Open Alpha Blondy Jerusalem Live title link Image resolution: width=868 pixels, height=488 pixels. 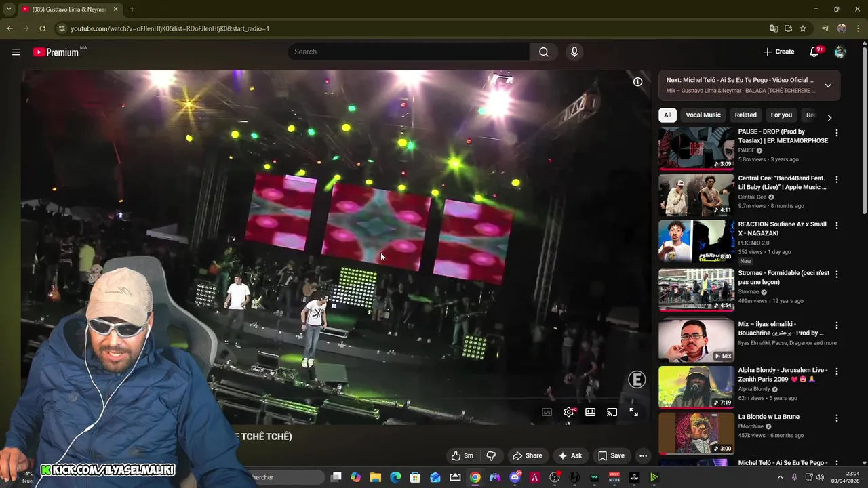[x=783, y=375]
